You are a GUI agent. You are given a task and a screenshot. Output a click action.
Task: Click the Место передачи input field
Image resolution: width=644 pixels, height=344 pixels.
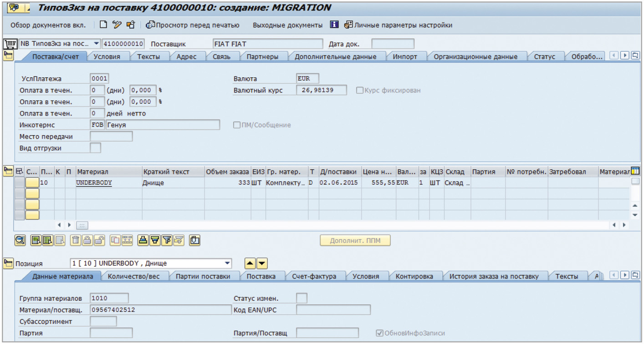[x=111, y=137]
